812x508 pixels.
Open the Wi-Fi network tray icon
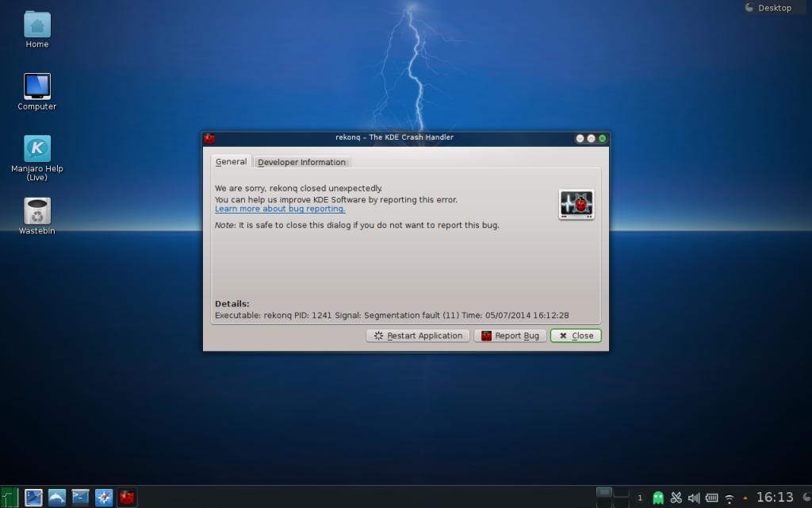(730, 498)
